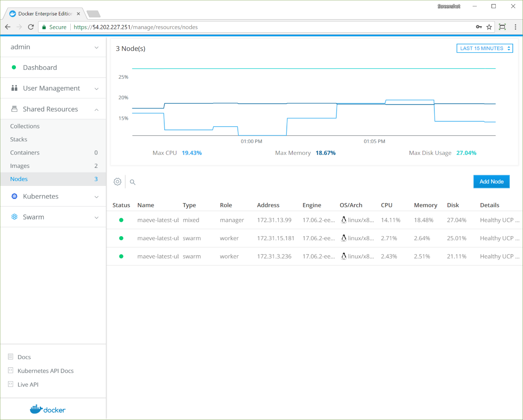The height and width of the screenshot is (420, 523).
Task: Click the Add Node button
Action: pos(491,181)
